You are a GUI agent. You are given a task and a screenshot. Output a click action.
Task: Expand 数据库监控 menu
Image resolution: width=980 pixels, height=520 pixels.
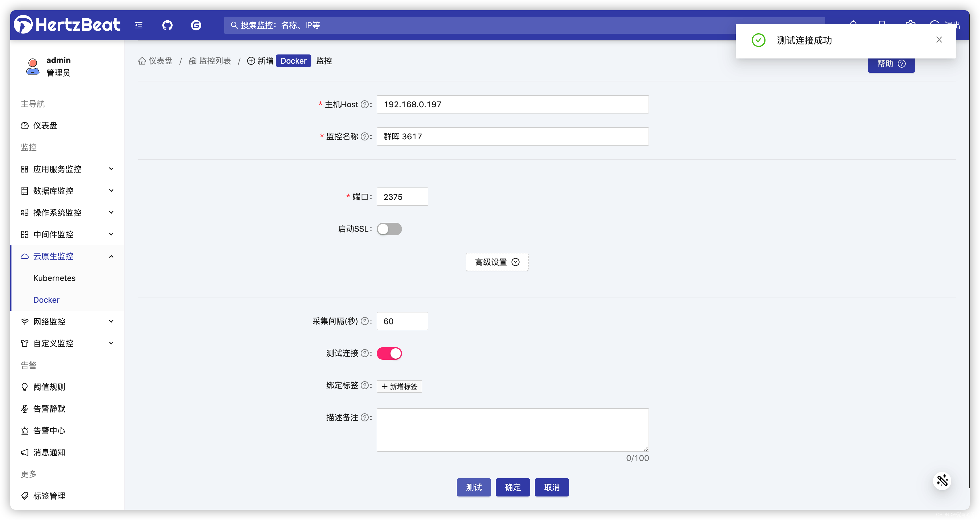point(67,191)
